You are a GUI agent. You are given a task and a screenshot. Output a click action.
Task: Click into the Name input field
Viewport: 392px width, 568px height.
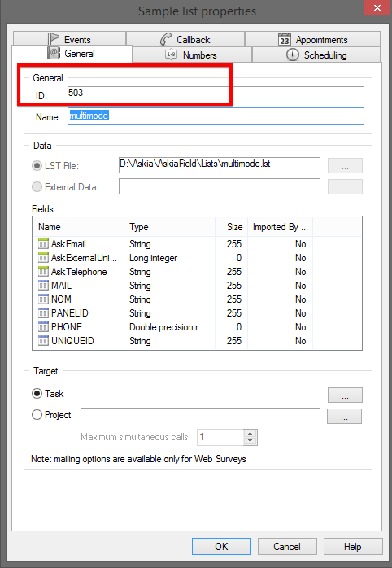[x=216, y=116]
